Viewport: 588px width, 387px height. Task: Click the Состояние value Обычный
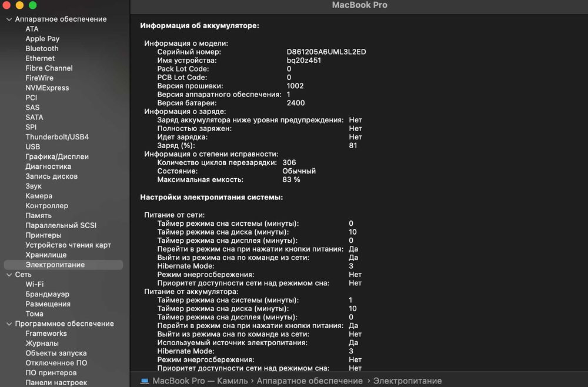(299, 171)
